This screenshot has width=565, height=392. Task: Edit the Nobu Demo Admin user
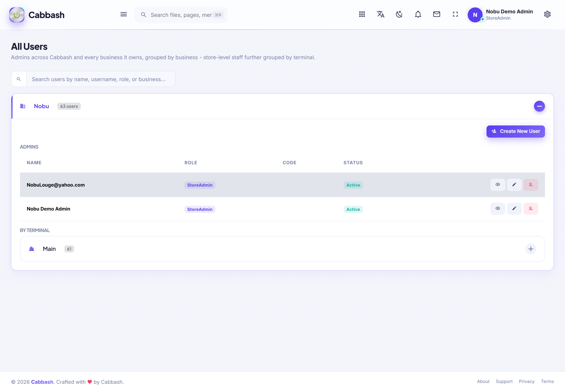click(x=514, y=209)
